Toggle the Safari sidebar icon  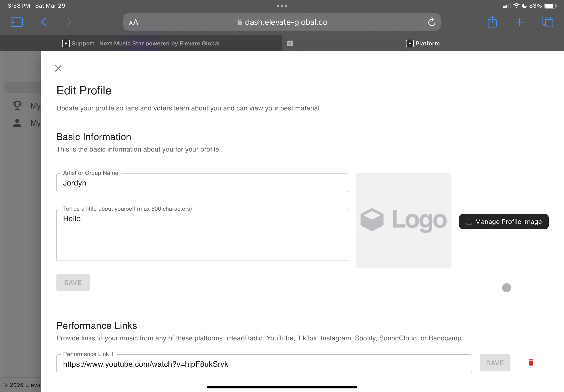[x=17, y=22]
